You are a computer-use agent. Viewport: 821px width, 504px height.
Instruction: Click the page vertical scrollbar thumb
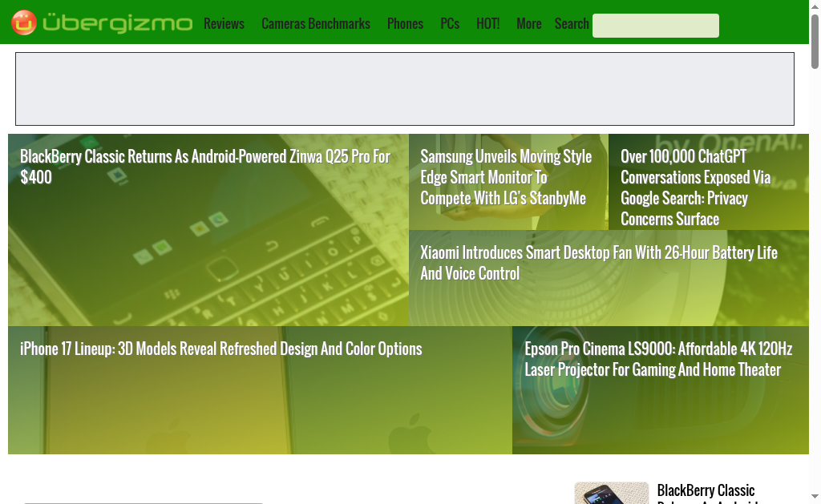pos(815,42)
